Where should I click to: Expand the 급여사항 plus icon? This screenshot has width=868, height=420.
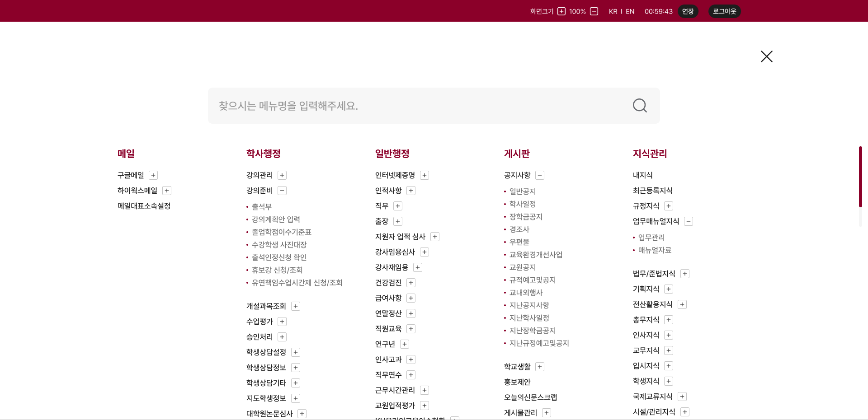411,298
